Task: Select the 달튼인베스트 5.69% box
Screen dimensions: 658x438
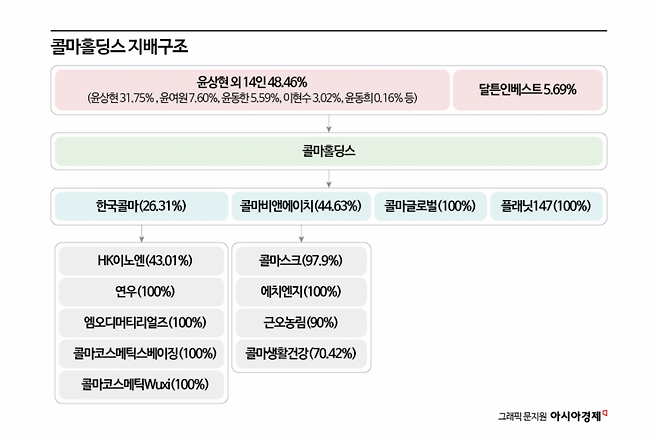Action: point(528,89)
